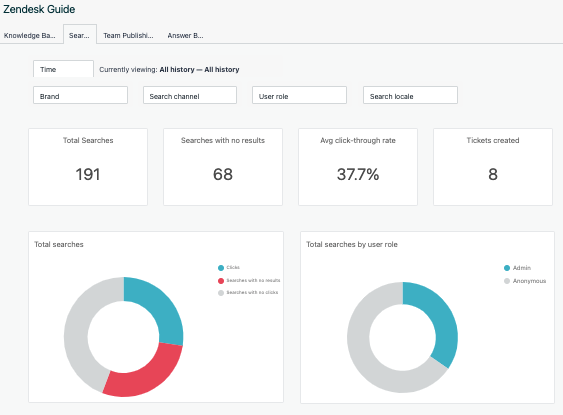Click the 'Total searches' chart title
This screenshot has width=563, height=415.
[59, 244]
